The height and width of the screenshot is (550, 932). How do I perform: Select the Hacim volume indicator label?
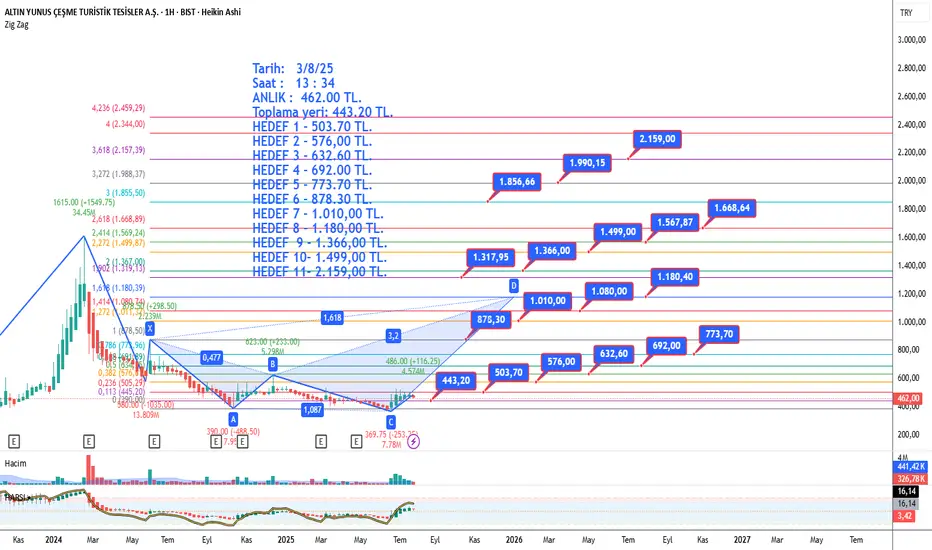tap(15, 463)
